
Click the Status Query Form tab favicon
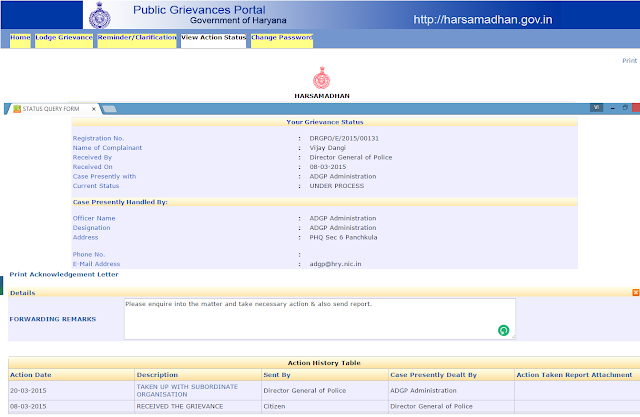pos(17,109)
